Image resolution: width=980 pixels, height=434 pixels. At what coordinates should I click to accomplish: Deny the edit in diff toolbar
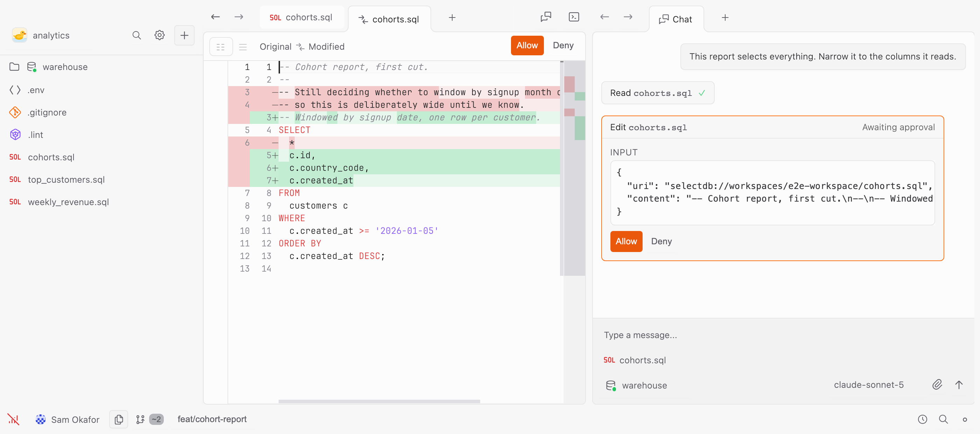[563, 45]
